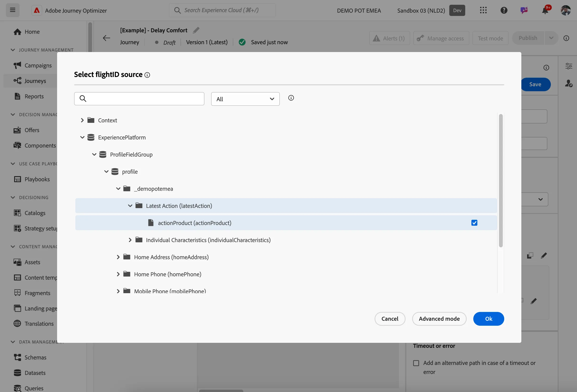The image size is (577, 392).
Task: Open Assets in the sidebar
Action: coord(32,262)
